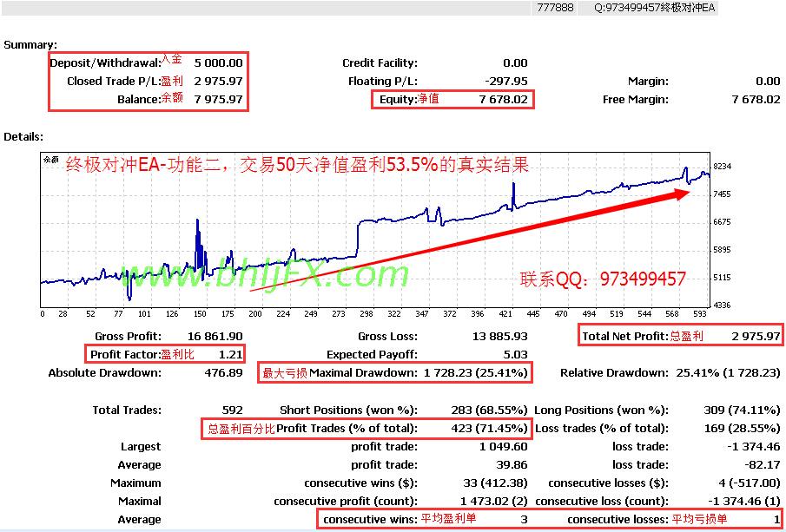Viewport: 786px width, 532px height.
Task: Select the gross loss value "13 885.93"
Action: click(499, 336)
